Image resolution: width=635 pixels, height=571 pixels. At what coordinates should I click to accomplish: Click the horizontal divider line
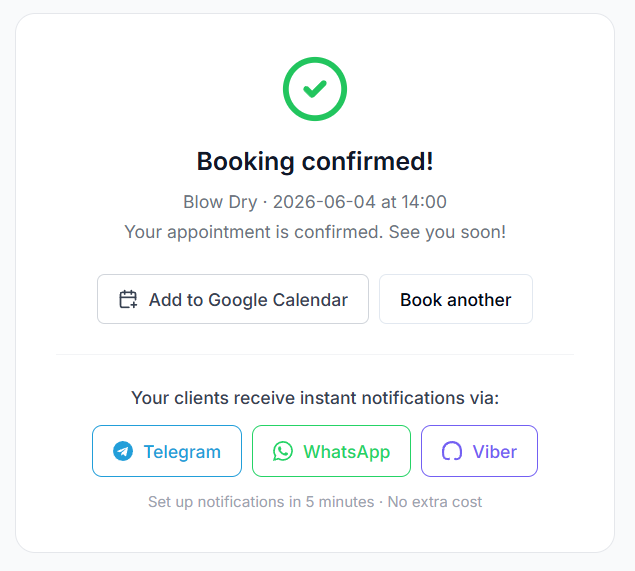tap(315, 355)
